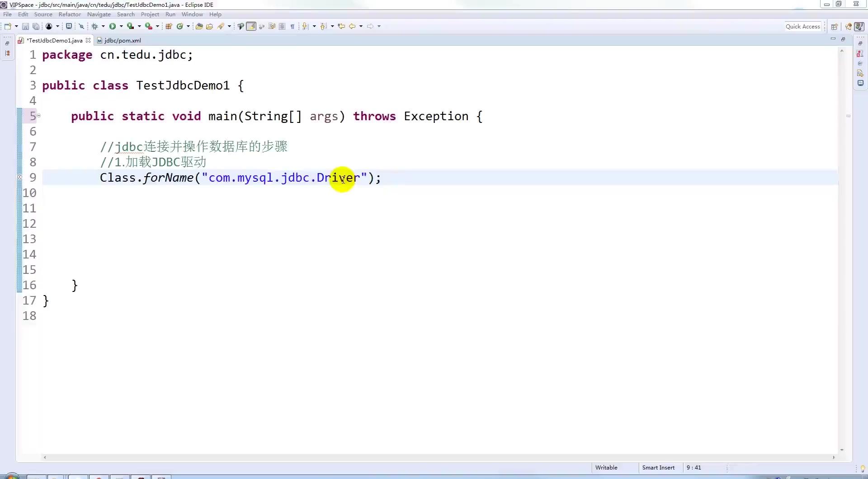Expand the External Tools dropdown arrow
Screen dimensions: 868x479
pos(157,26)
